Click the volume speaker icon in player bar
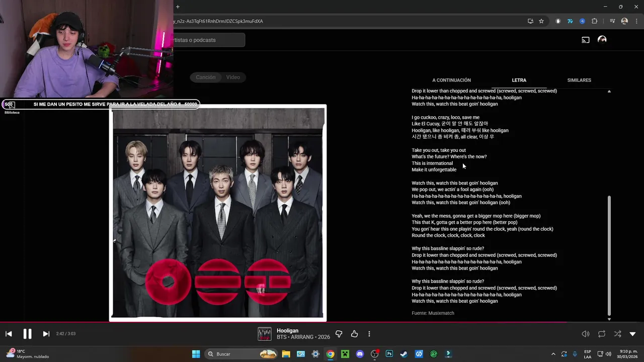Image resolution: width=644 pixels, height=362 pixels. coord(586,334)
